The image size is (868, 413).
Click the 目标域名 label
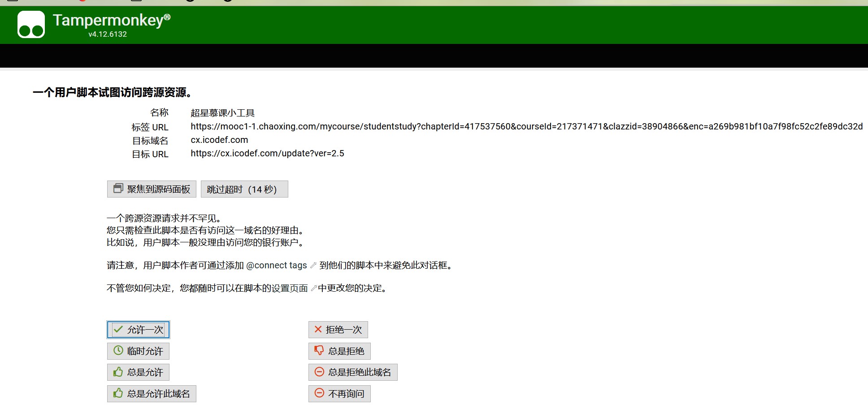[x=150, y=141]
